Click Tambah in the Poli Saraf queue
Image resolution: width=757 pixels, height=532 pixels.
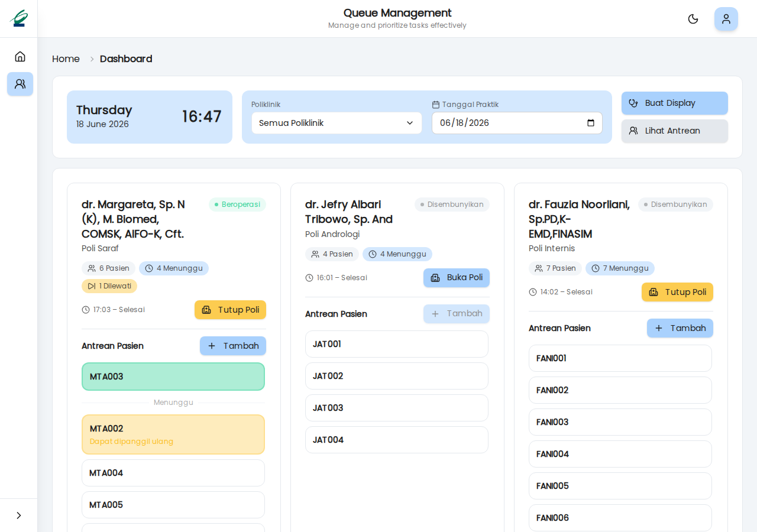click(x=233, y=346)
